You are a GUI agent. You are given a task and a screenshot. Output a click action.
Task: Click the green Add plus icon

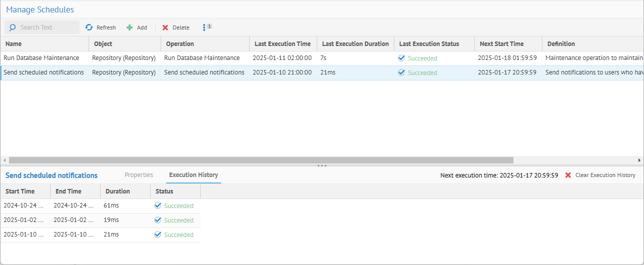pyautogui.click(x=130, y=27)
